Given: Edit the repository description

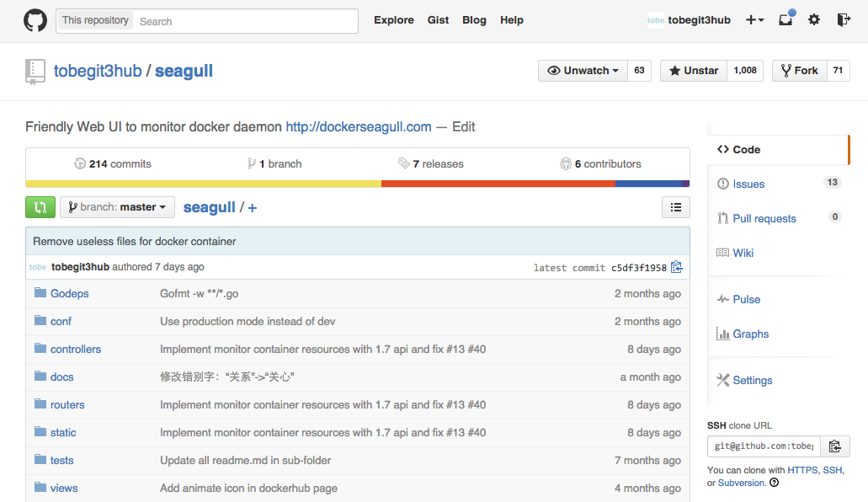Looking at the screenshot, I should click(x=464, y=127).
